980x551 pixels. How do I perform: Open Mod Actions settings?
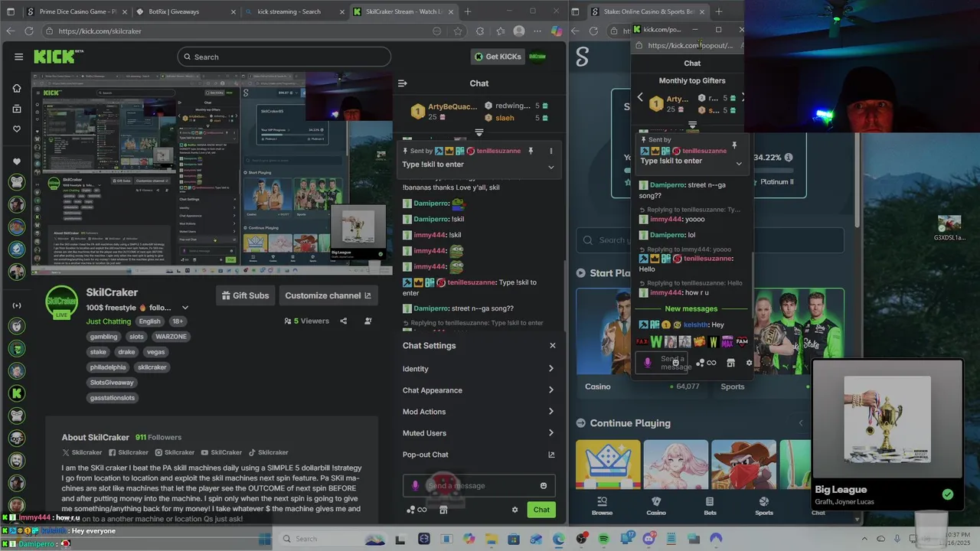479,412
